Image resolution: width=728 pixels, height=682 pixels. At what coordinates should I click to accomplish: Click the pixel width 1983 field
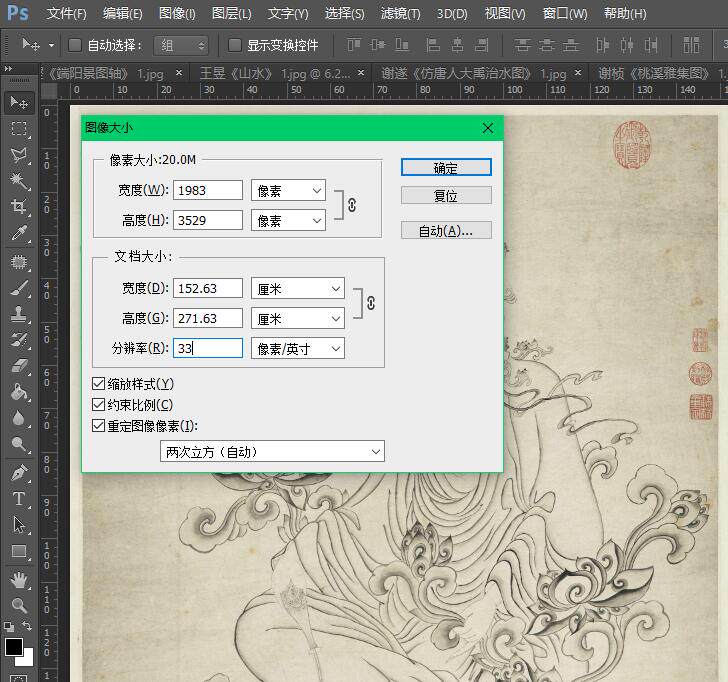(208, 190)
